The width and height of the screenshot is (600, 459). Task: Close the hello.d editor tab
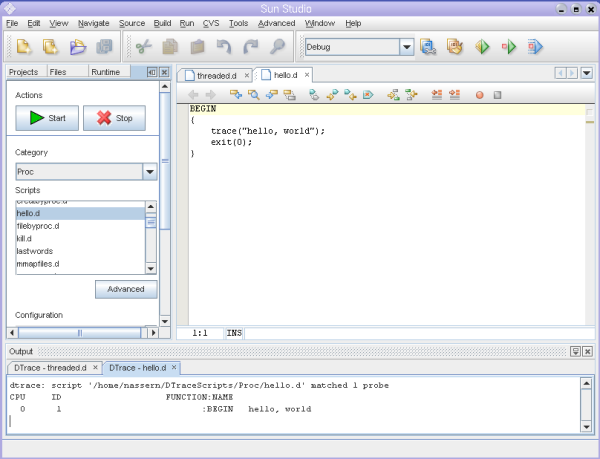[307, 75]
